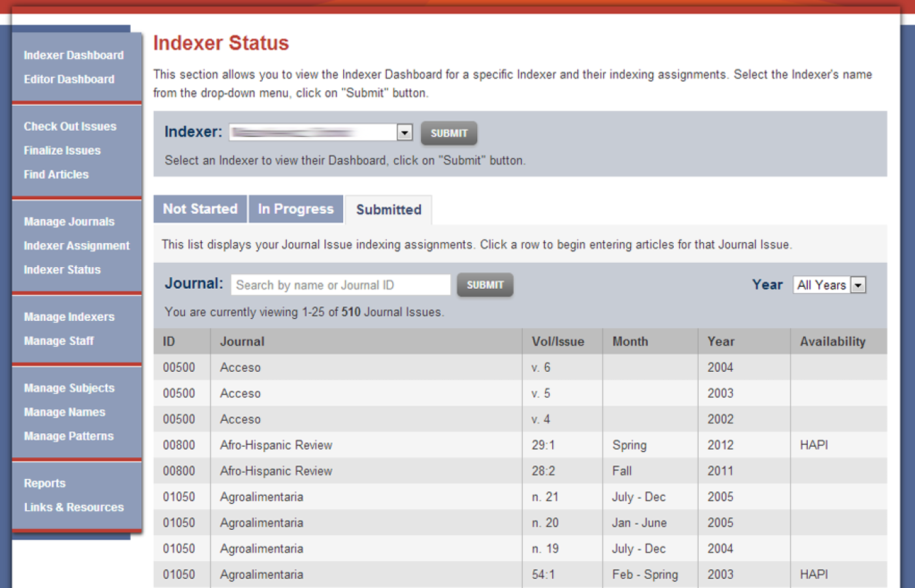Open the In Progress tab
Image resolution: width=915 pixels, height=588 pixels.
point(295,209)
